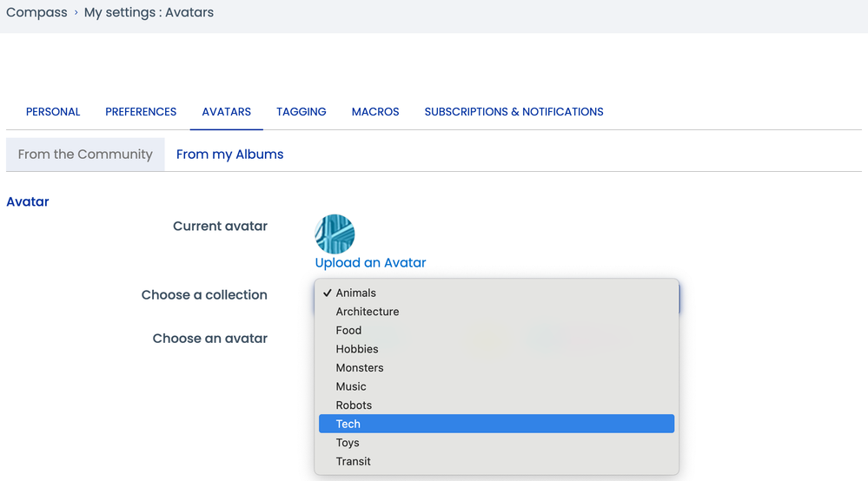Select the Avatars tab
868x481 pixels.
(226, 112)
